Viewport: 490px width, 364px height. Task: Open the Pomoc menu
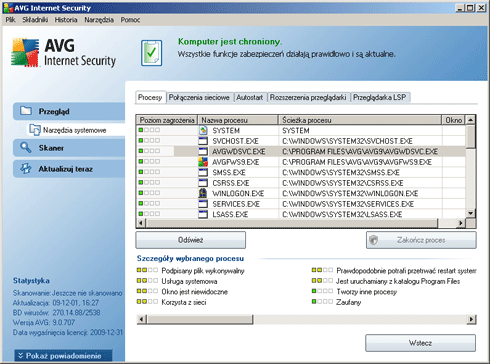pos(130,20)
